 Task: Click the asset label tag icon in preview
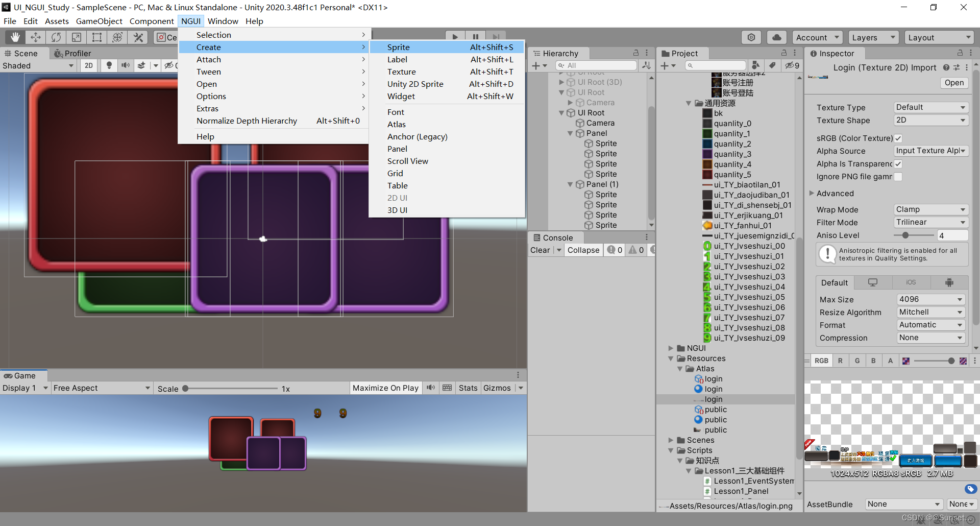point(971,489)
